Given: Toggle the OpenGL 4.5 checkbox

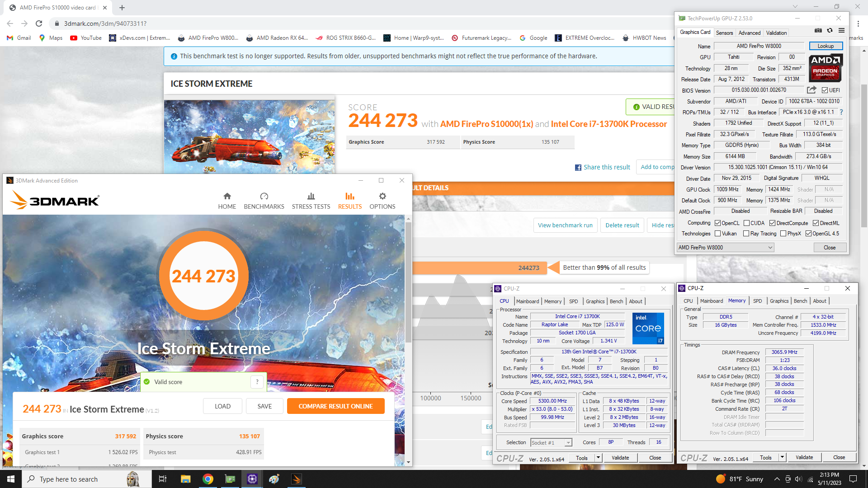Looking at the screenshot, I should point(808,234).
